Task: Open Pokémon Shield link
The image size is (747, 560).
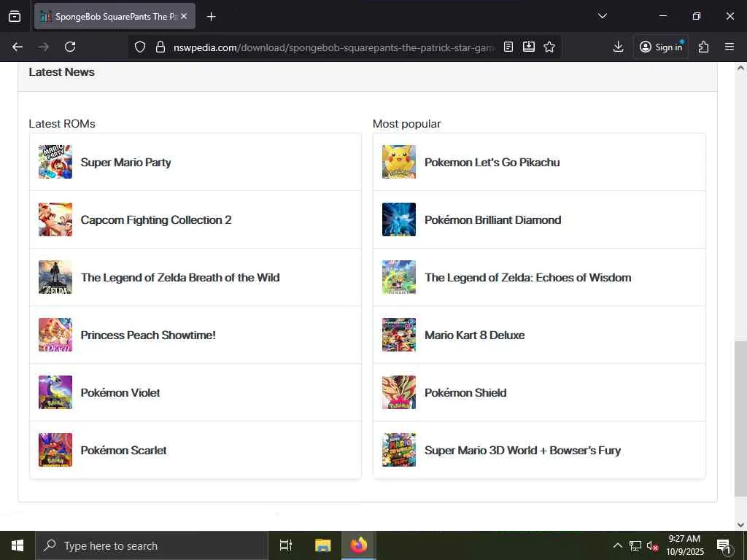Action: (x=465, y=393)
